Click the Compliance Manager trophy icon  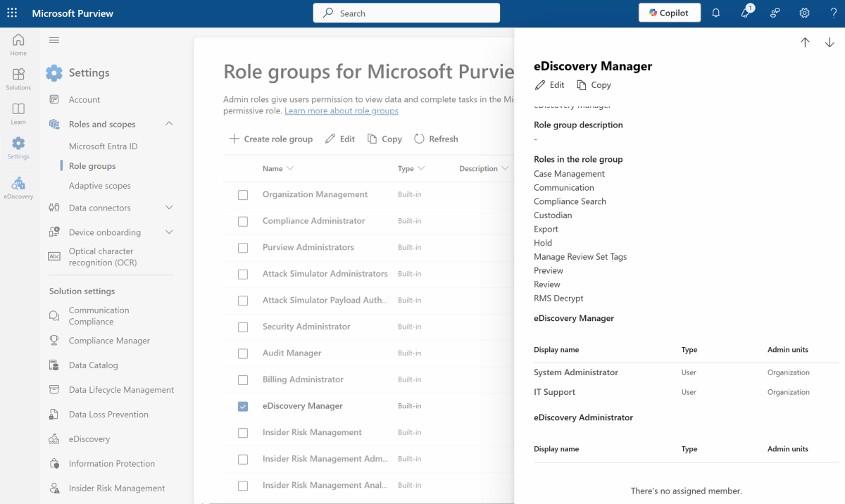tap(54, 340)
